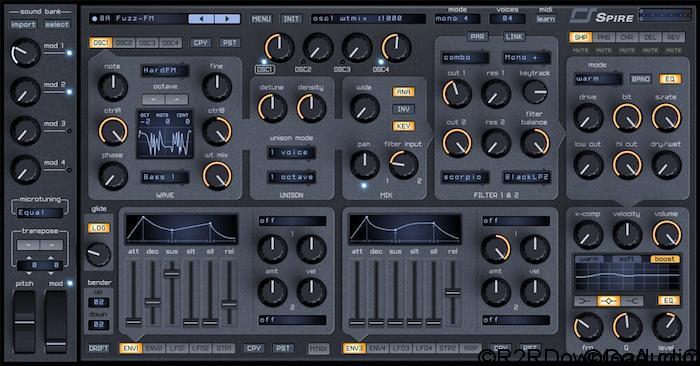The image size is (700, 366).
Task: Click the DRIFT button
Action: click(x=98, y=348)
